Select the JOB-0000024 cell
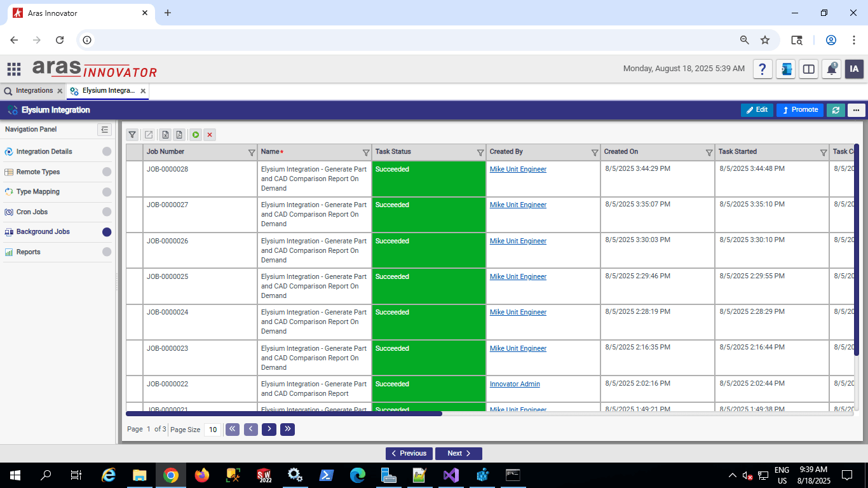Image resolution: width=868 pixels, height=488 pixels. click(x=200, y=322)
